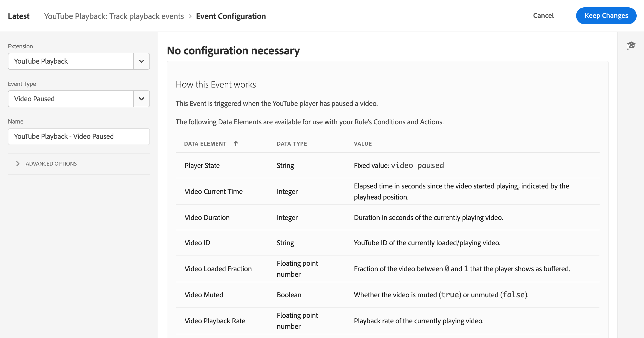The width and height of the screenshot is (644, 338).
Task: Expand the Event Type dropdown
Action: pyautogui.click(x=142, y=99)
